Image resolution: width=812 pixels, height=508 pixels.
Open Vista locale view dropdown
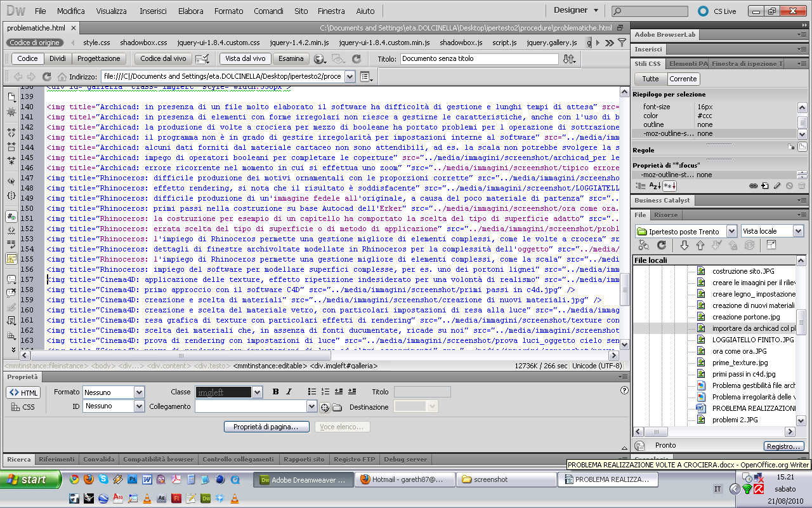(798, 231)
